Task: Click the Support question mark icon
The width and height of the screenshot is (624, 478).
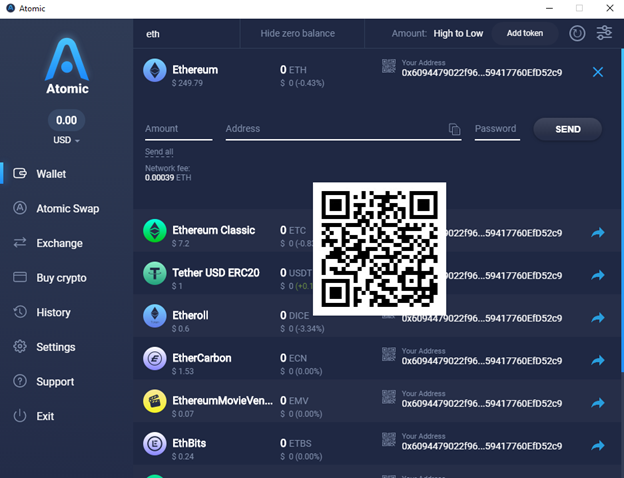Action: pos(20,381)
